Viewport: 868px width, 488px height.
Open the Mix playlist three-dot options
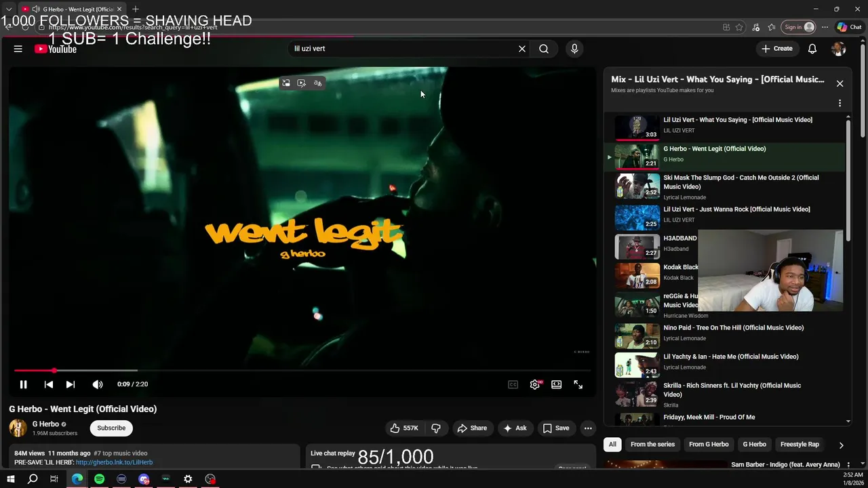coord(840,104)
